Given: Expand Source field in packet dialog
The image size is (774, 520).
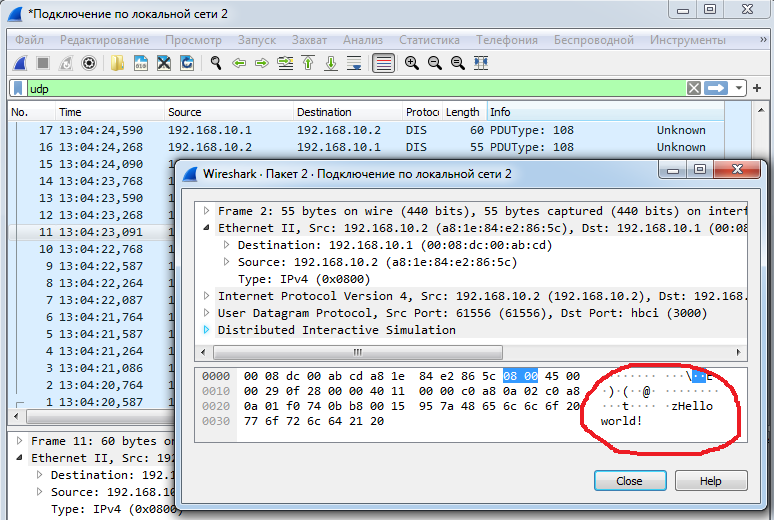Looking at the screenshot, I should pos(227,262).
